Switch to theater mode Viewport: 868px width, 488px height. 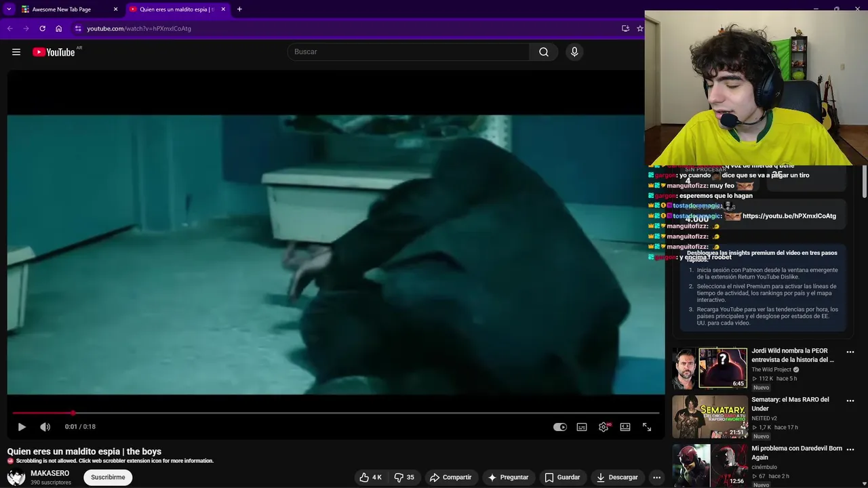tap(625, 427)
